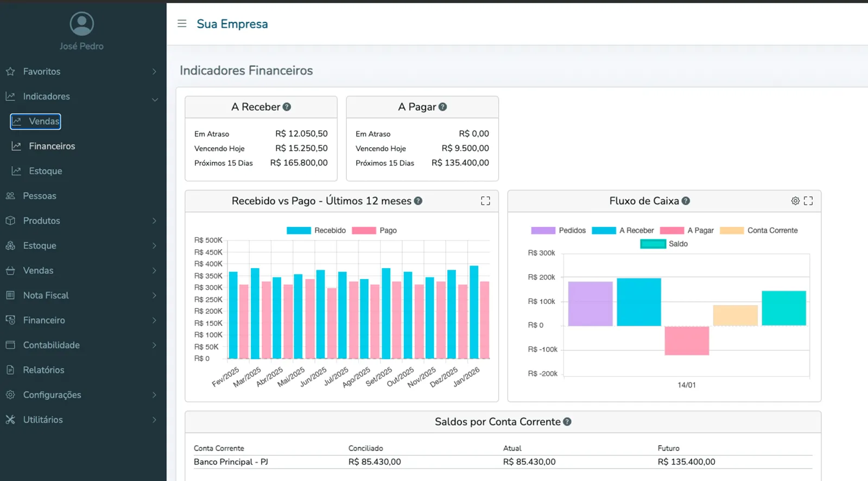Screen dimensions: 868x481
Task: Open Pessoas in the sidebar
Action: pyautogui.click(x=39, y=196)
